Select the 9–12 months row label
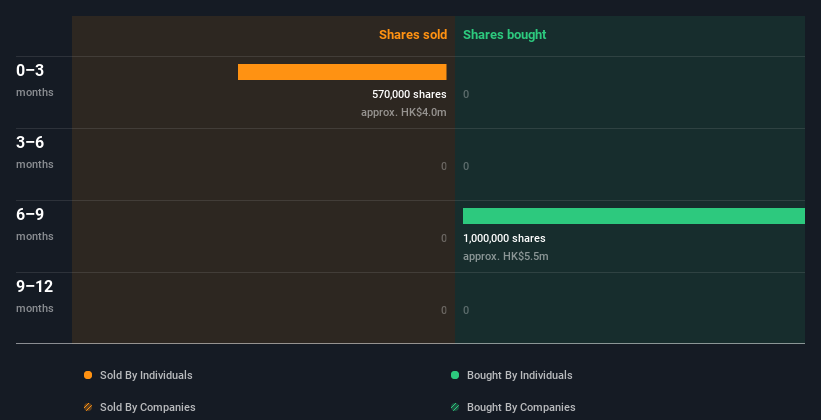This screenshot has height=420, width=821. pyautogui.click(x=34, y=295)
